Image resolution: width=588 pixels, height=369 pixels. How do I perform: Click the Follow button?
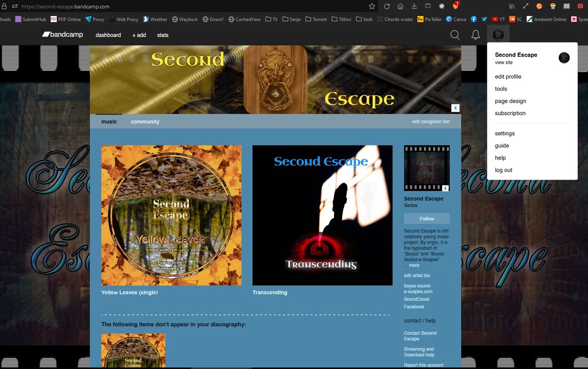click(x=427, y=218)
